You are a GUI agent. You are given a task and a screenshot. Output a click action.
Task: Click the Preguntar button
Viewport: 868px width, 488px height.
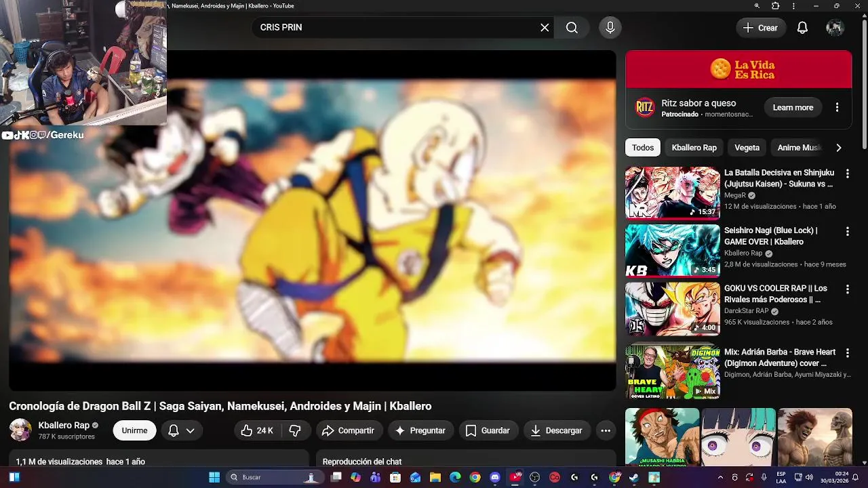point(420,430)
